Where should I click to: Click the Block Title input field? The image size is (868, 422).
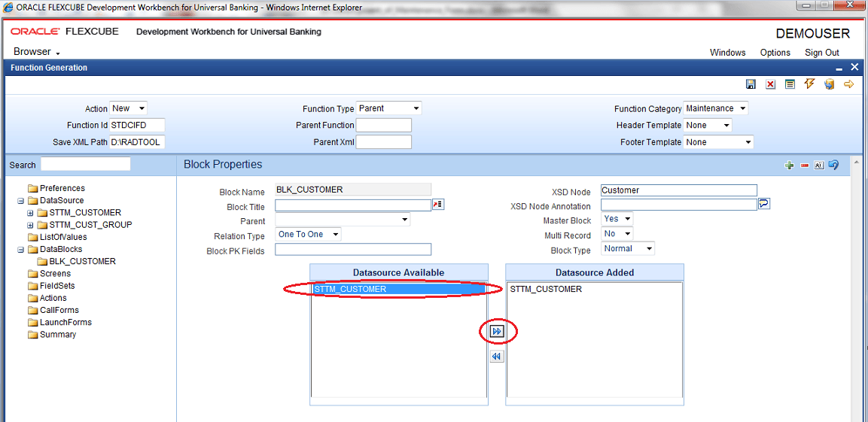[x=353, y=205]
